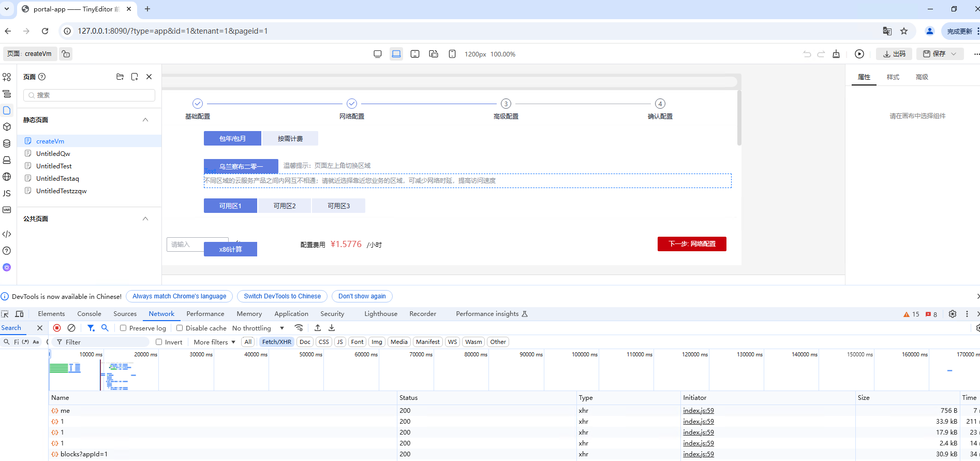Collapse the 静态页面 section
The height and width of the screenshot is (461, 980).
(145, 120)
